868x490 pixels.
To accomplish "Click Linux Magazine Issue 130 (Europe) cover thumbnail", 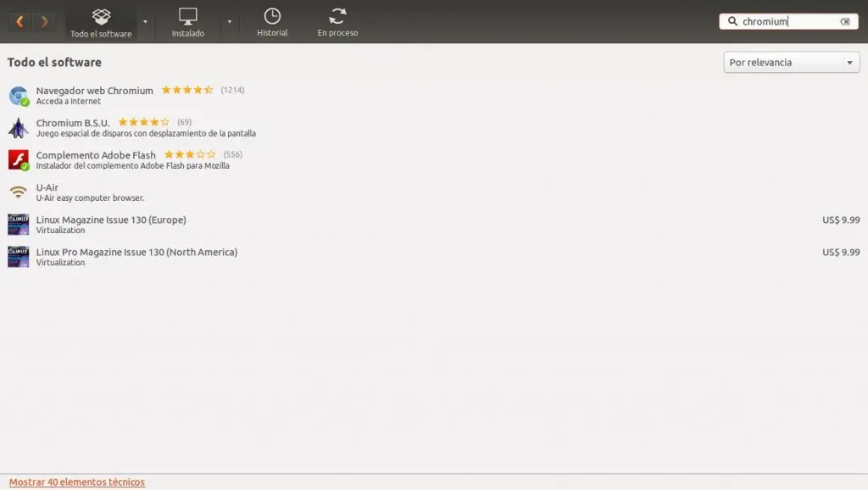I will coord(19,225).
